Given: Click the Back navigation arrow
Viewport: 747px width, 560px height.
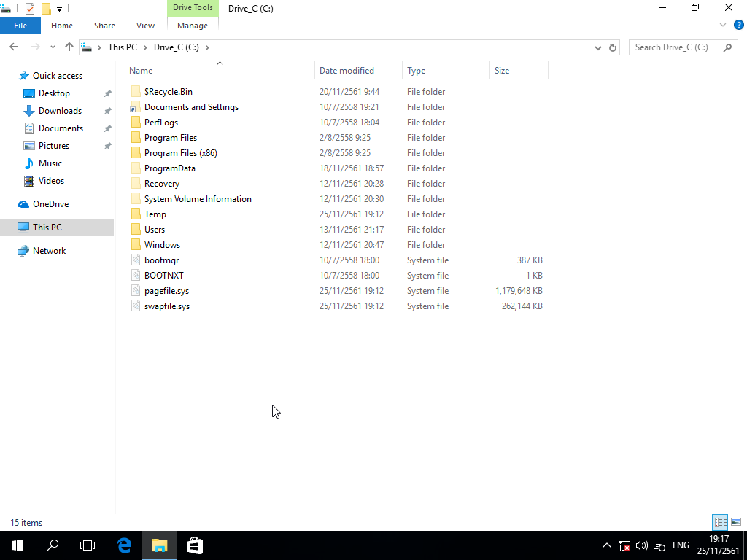Looking at the screenshot, I should coord(14,47).
